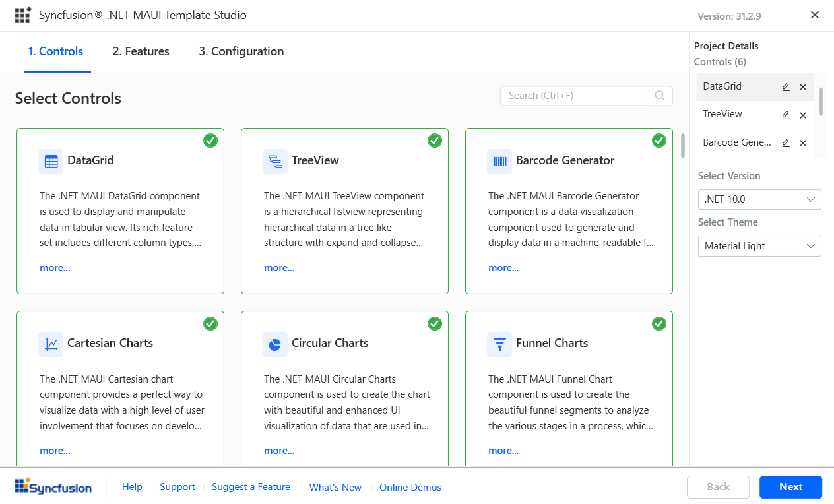Screen dimensions: 834x504
Task: Click the Barcode Generator barcode icon
Action: (499, 161)
